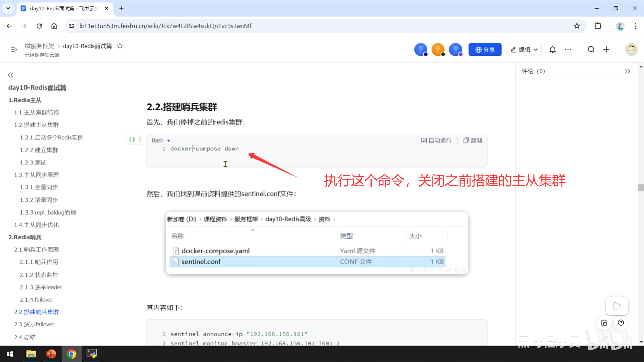
Task: Click the play presentation icon
Action: click(x=617, y=306)
